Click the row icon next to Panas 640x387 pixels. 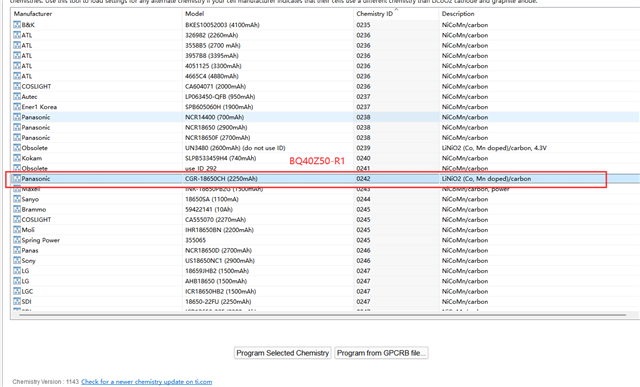(x=17, y=250)
